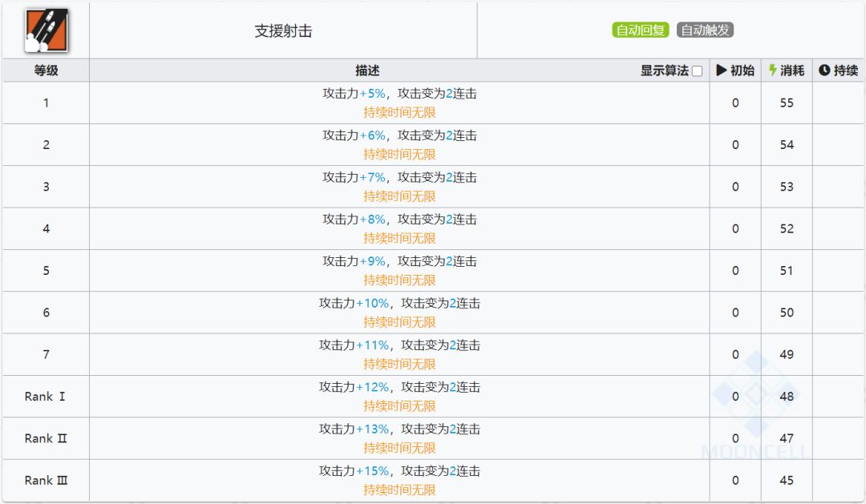Image resolution: width=866 pixels, height=504 pixels.
Task: Click the black triangle 初始 icon
Action: click(722, 71)
